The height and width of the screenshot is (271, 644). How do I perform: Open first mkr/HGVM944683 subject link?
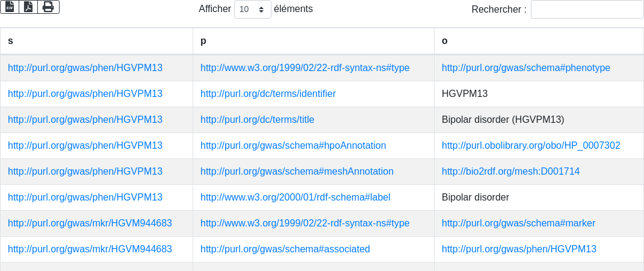click(x=90, y=223)
